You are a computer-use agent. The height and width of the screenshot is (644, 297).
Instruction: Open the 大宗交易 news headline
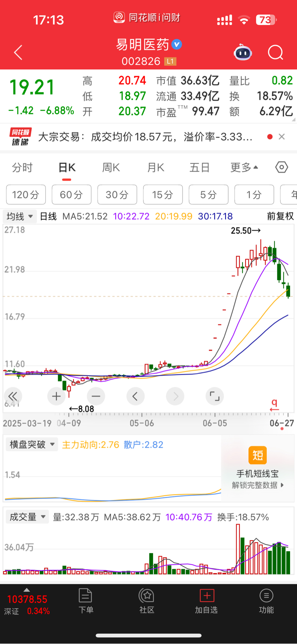pyautogui.click(x=145, y=137)
